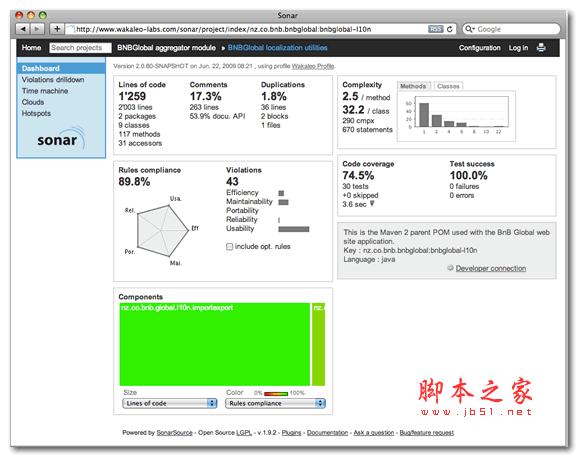The width and height of the screenshot is (579, 458).
Task: Click the 1'259 lines of code value
Action: click(132, 96)
